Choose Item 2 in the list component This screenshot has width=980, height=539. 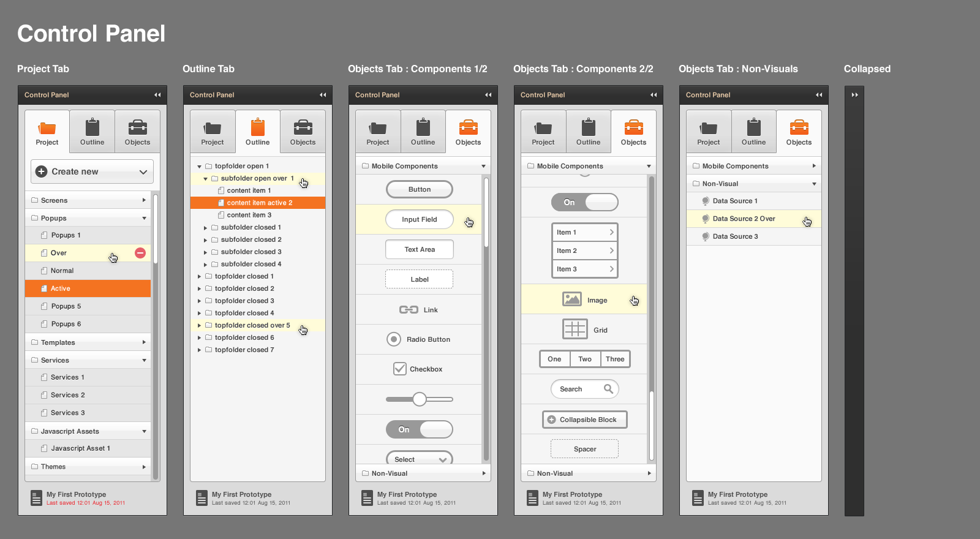coord(585,251)
